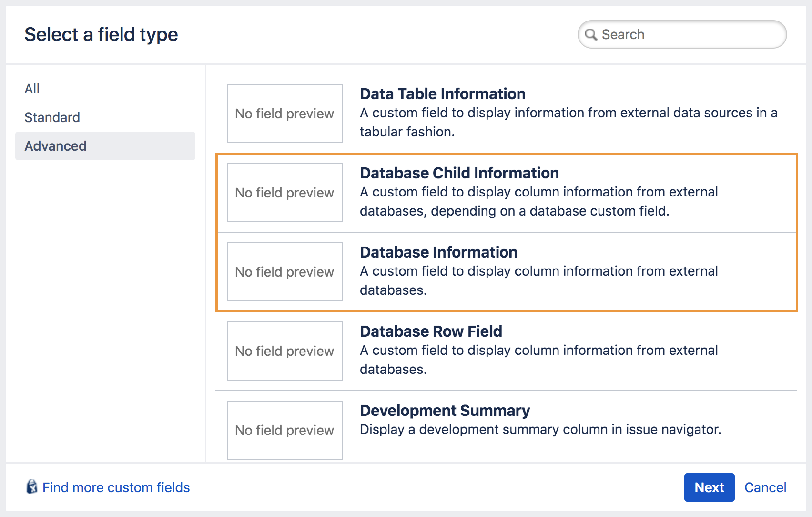Image resolution: width=812 pixels, height=517 pixels.
Task: Choose the Data Table Information field type
Action: (442, 94)
